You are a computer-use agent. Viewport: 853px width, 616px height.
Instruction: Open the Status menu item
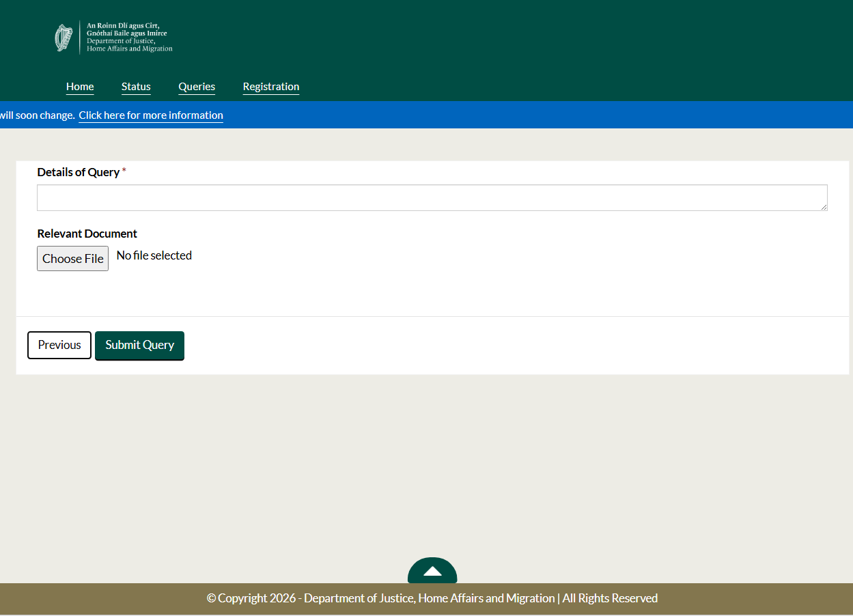point(136,87)
